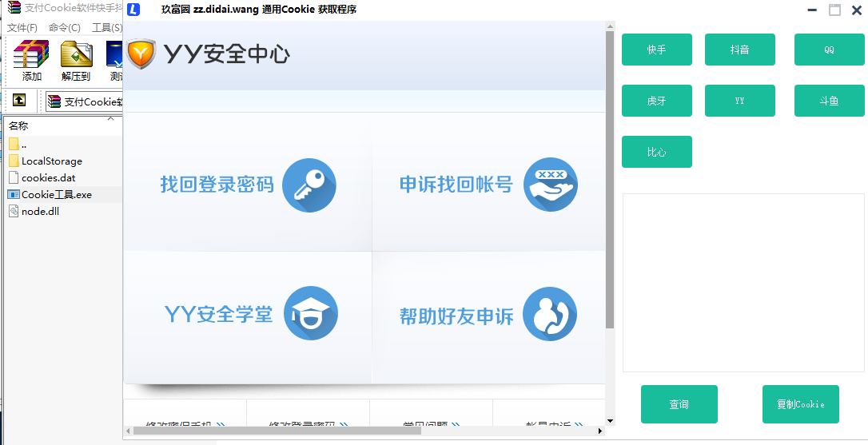Open the 文件(F) menu
868x445 pixels.
[x=22, y=28]
